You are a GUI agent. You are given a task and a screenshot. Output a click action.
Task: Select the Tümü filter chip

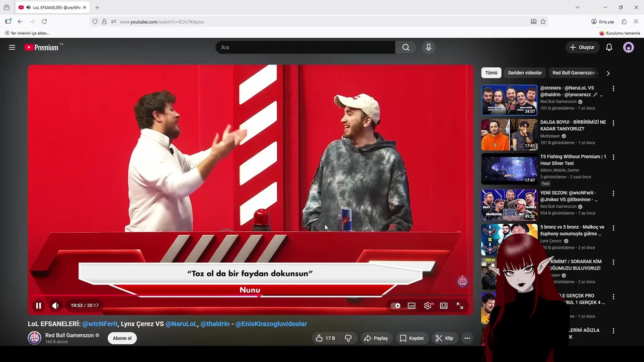pos(491,73)
